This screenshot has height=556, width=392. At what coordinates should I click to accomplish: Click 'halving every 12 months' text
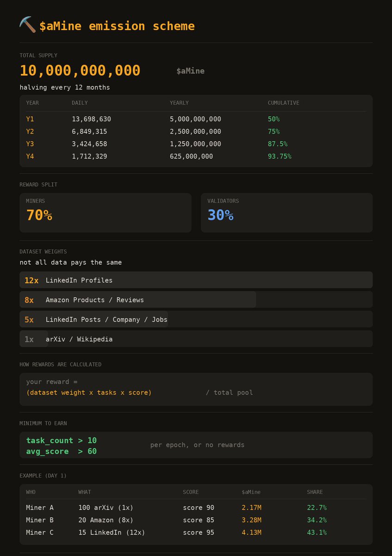tap(65, 87)
